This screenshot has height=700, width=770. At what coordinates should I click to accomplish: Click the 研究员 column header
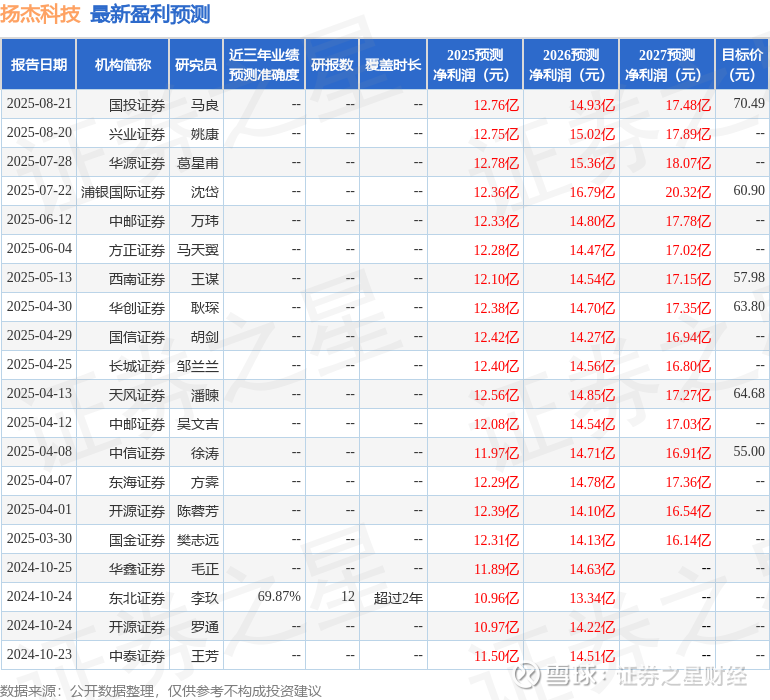tap(196, 65)
